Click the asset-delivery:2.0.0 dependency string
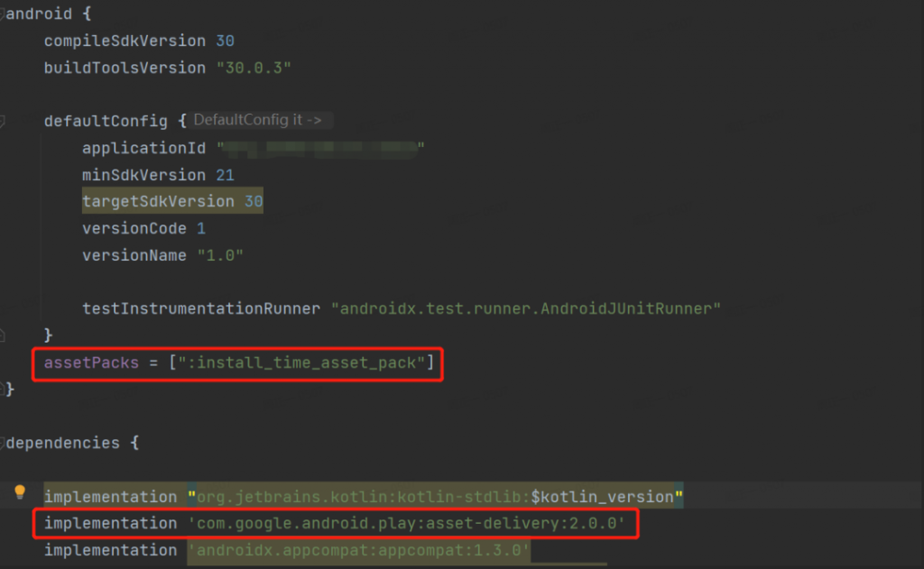 click(406, 523)
